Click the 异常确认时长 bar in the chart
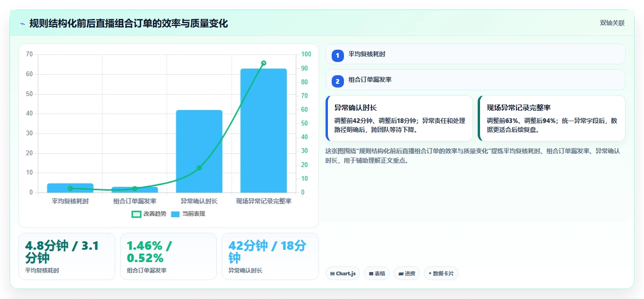 [199, 151]
